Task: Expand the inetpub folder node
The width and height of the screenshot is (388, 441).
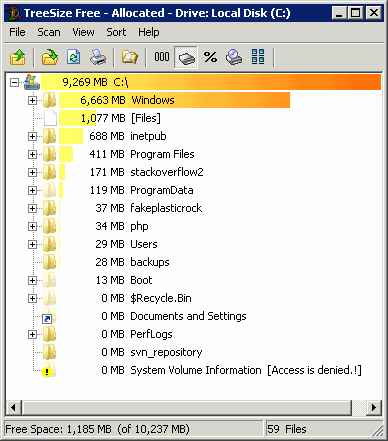Action: [32, 136]
